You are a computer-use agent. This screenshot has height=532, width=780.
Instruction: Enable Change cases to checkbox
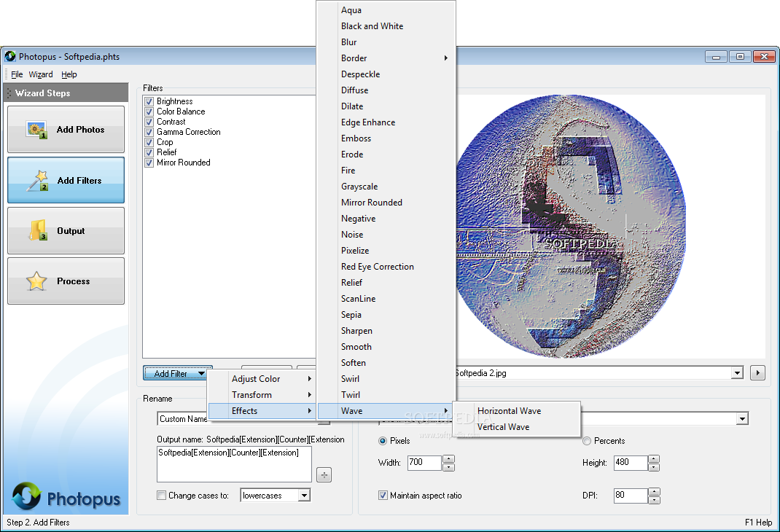click(161, 496)
